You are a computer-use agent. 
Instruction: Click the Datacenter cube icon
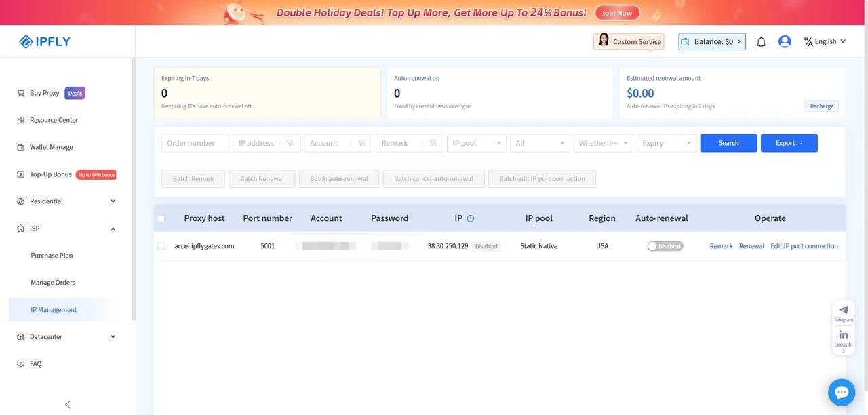[x=20, y=337]
